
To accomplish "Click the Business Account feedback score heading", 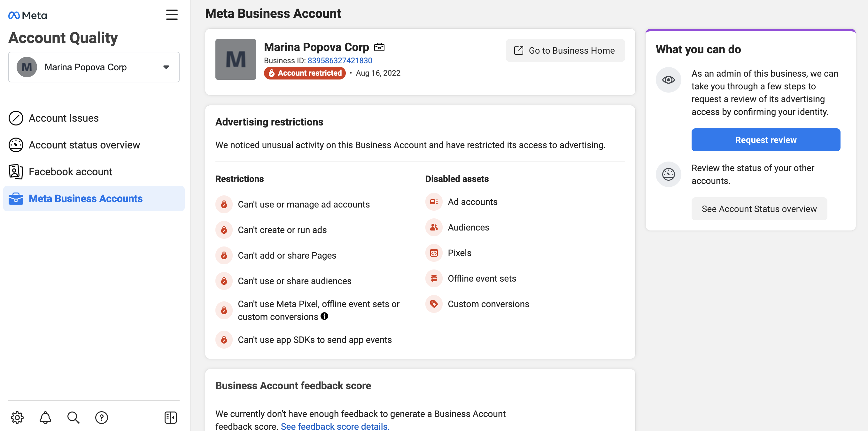I will 293,386.
